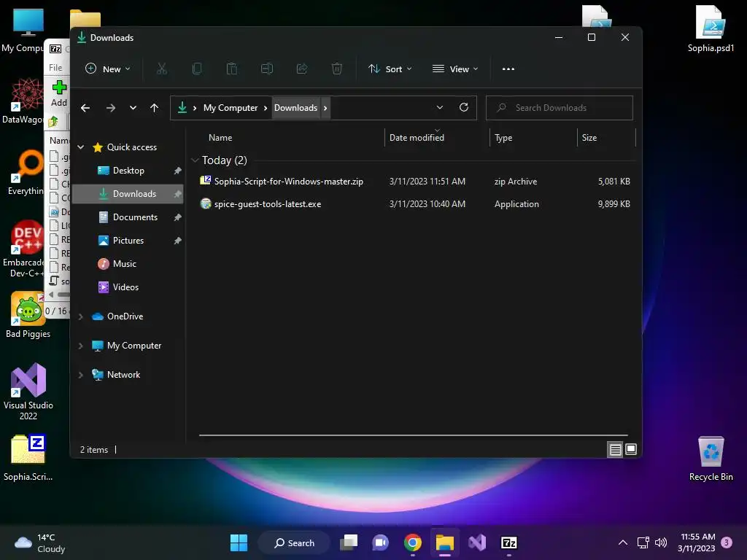Image resolution: width=747 pixels, height=560 pixels.
Task: Expand My Computer tree node
Action: [x=80, y=346]
